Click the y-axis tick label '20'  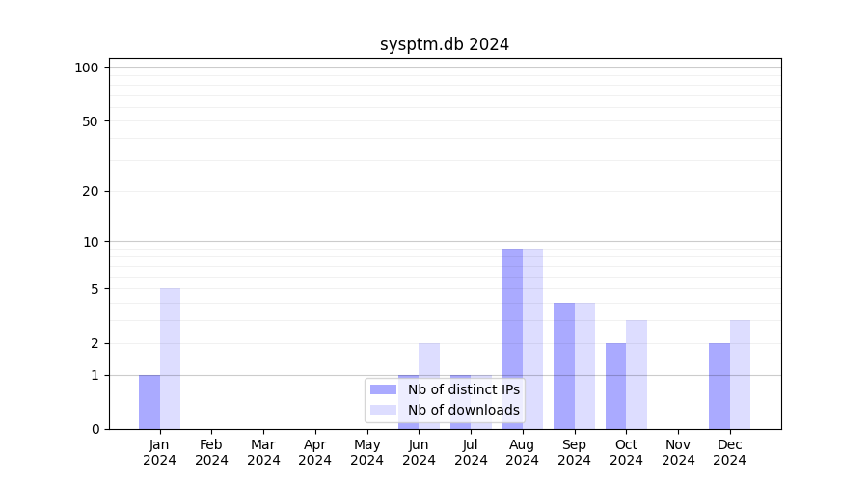coord(91,191)
